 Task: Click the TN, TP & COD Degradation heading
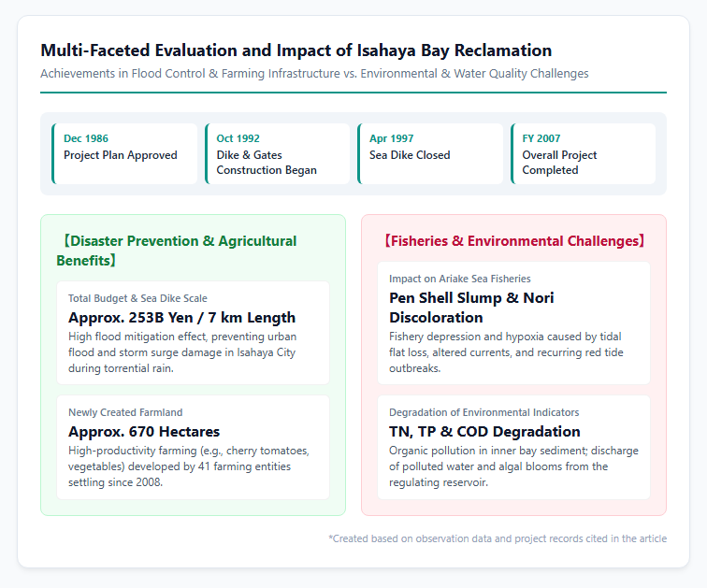click(484, 432)
